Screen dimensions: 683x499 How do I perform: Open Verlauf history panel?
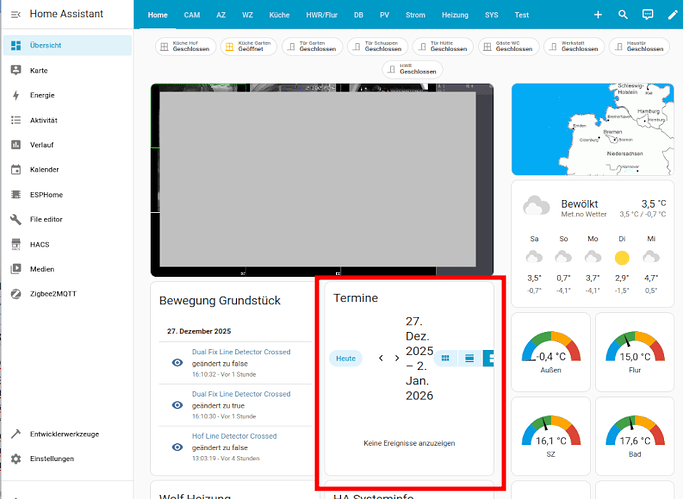pyautogui.click(x=67, y=145)
